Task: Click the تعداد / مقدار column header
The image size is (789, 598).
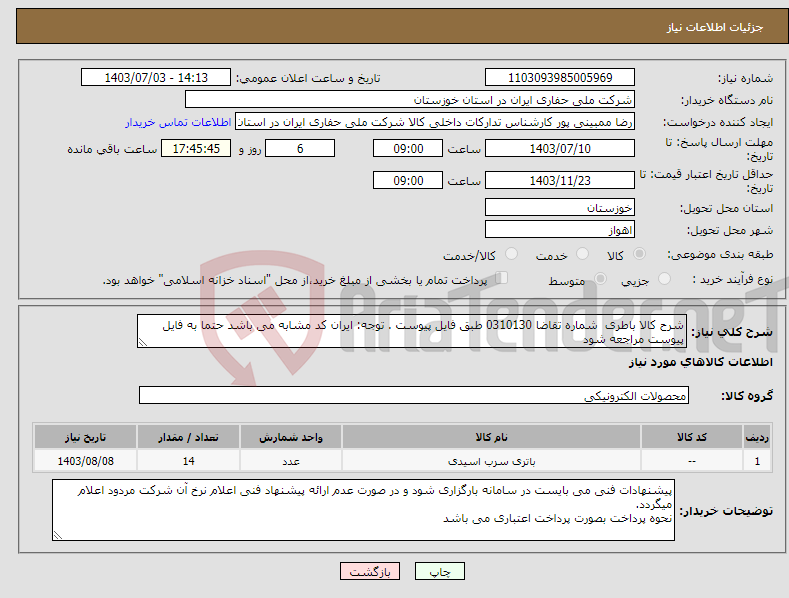Action: pos(188,437)
